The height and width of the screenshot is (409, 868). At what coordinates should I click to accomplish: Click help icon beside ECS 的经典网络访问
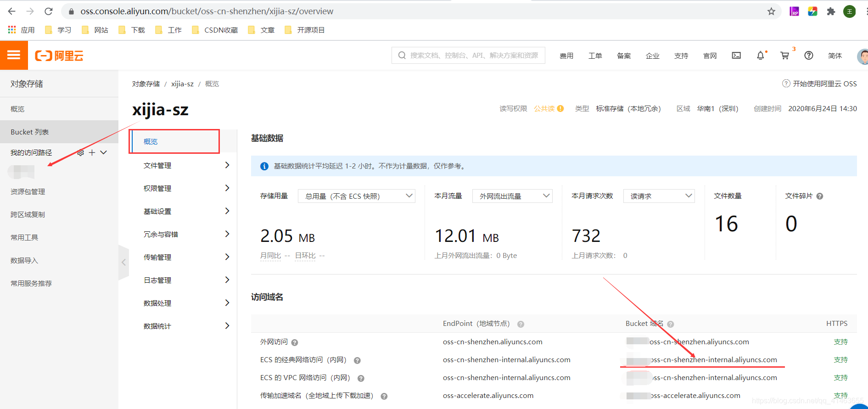[x=357, y=360]
